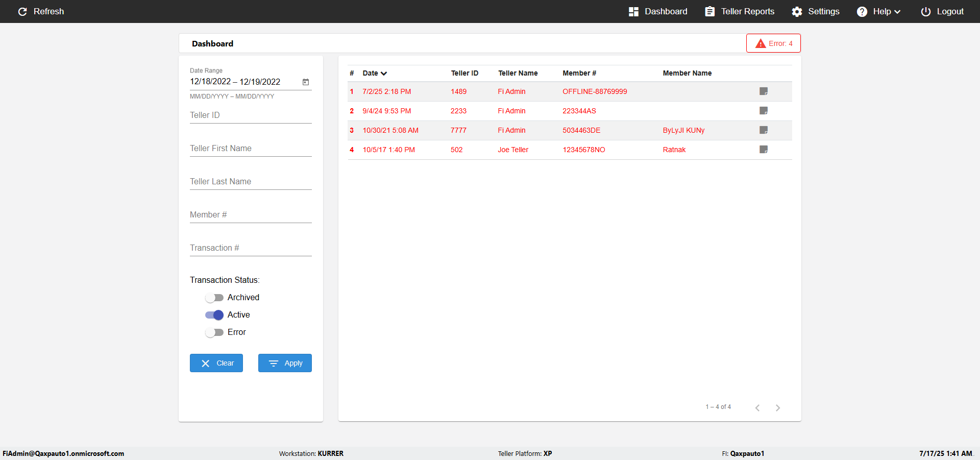Click the Teller Name column header
Image resolution: width=980 pixels, height=460 pixels.
click(x=518, y=73)
